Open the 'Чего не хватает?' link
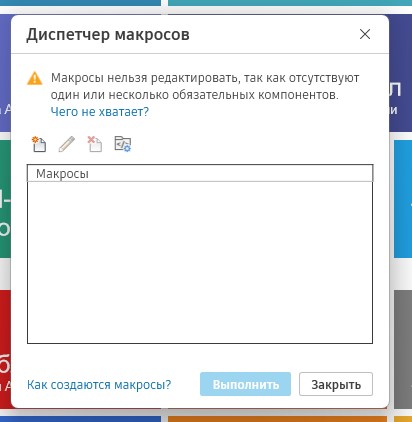 pos(100,112)
